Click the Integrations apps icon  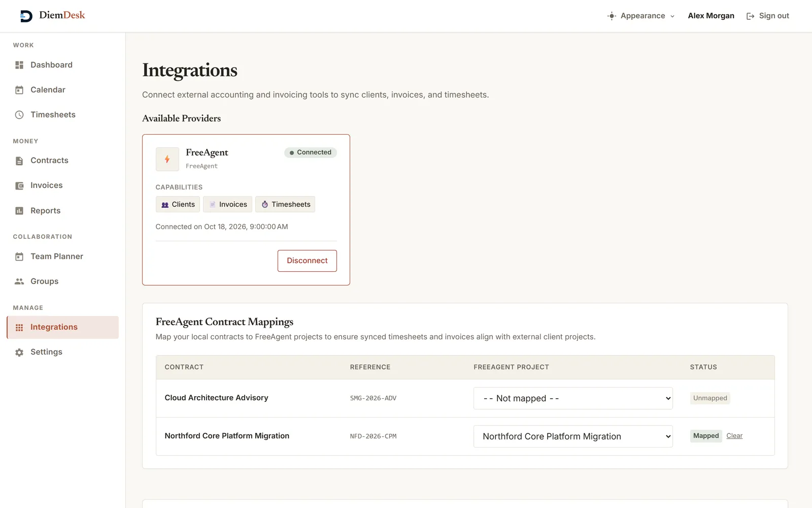(x=19, y=327)
